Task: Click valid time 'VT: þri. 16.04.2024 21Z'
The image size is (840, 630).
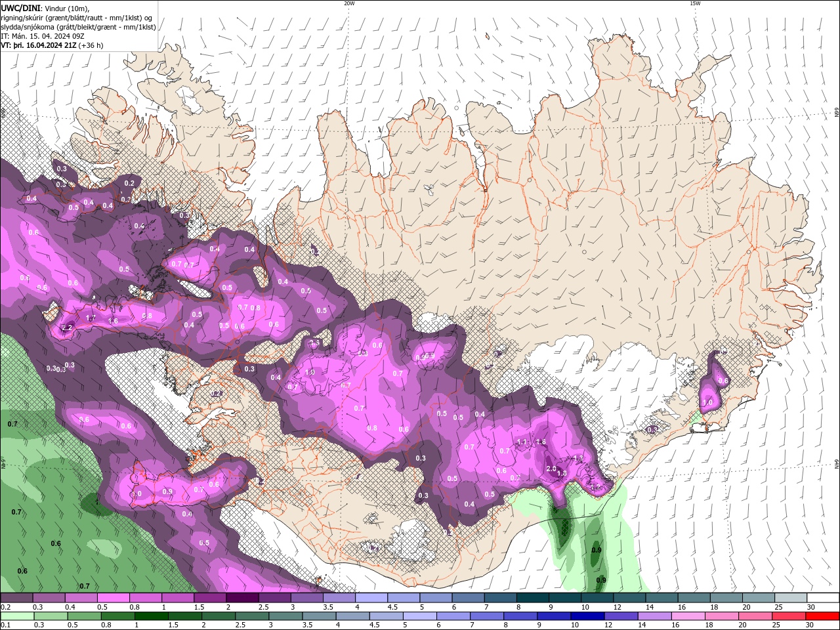Action: pyautogui.click(x=39, y=45)
